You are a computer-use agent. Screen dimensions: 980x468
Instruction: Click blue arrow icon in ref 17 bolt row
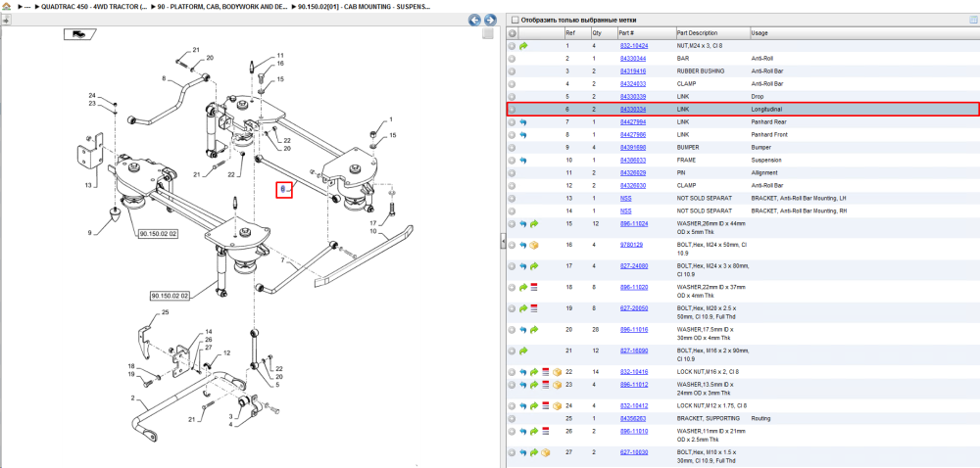click(523, 266)
